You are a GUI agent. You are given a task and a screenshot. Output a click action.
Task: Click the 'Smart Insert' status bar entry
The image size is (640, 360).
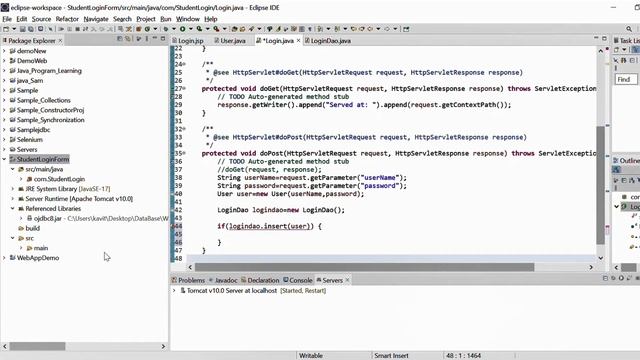click(x=391, y=356)
